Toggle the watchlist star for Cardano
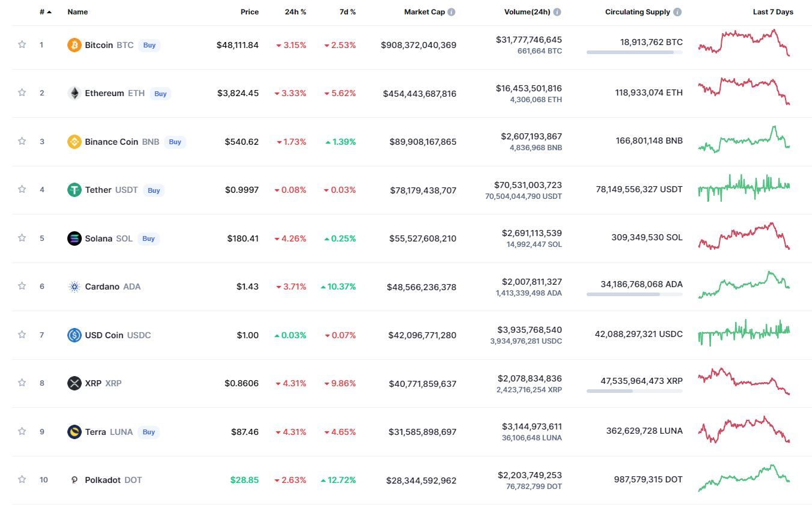This screenshot has height=507, width=812. 22,286
